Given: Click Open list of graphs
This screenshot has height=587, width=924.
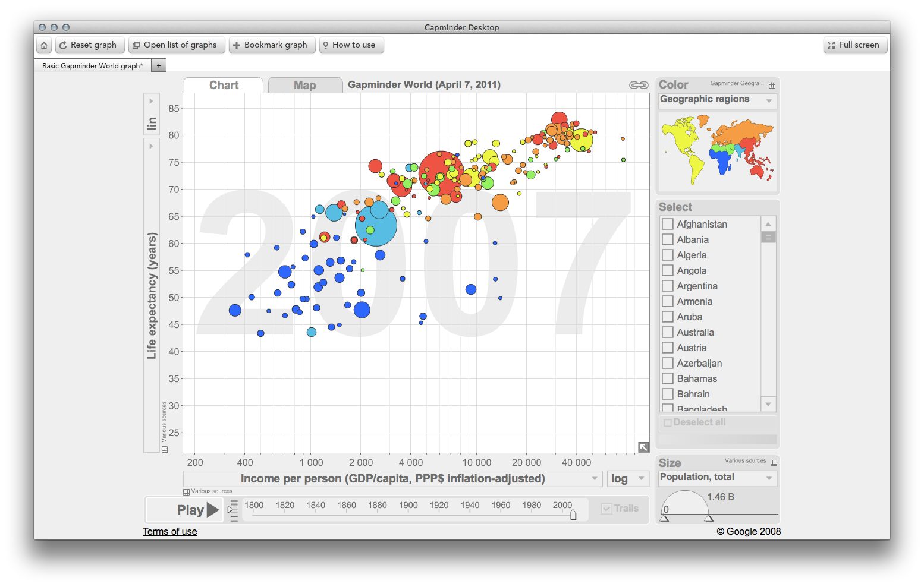Looking at the screenshot, I should (x=177, y=45).
